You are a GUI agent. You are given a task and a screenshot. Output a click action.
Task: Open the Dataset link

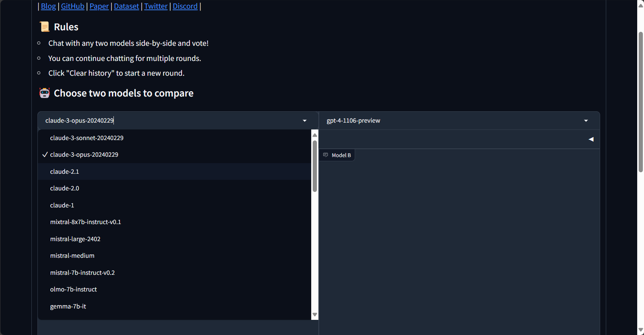point(126,6)
